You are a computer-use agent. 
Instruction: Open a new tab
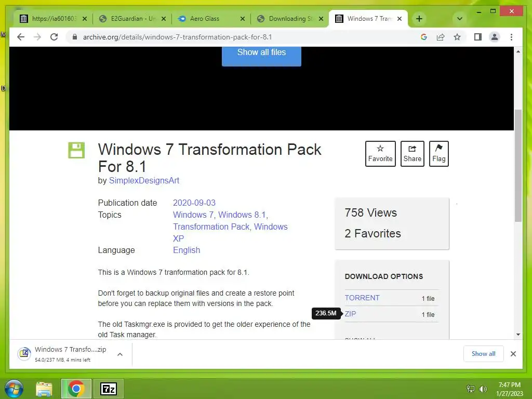(x=419, y=19)
